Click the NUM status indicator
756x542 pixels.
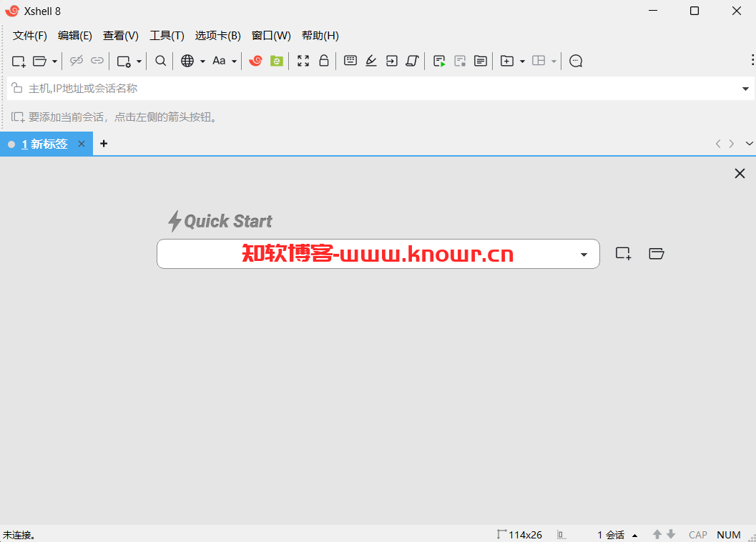[x=729, y=535]
